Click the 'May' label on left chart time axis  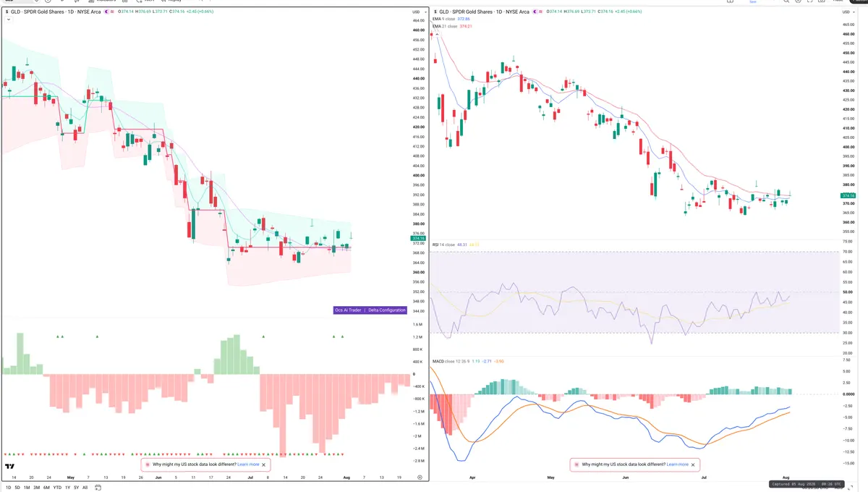(x=70, y=478)
